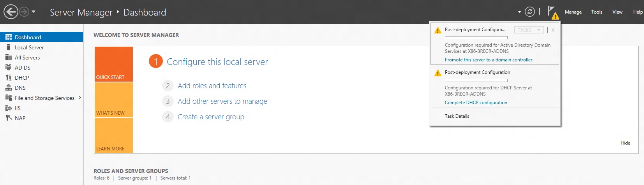
Task: Click the refresh dashboard icon
Action: (529, 12)
